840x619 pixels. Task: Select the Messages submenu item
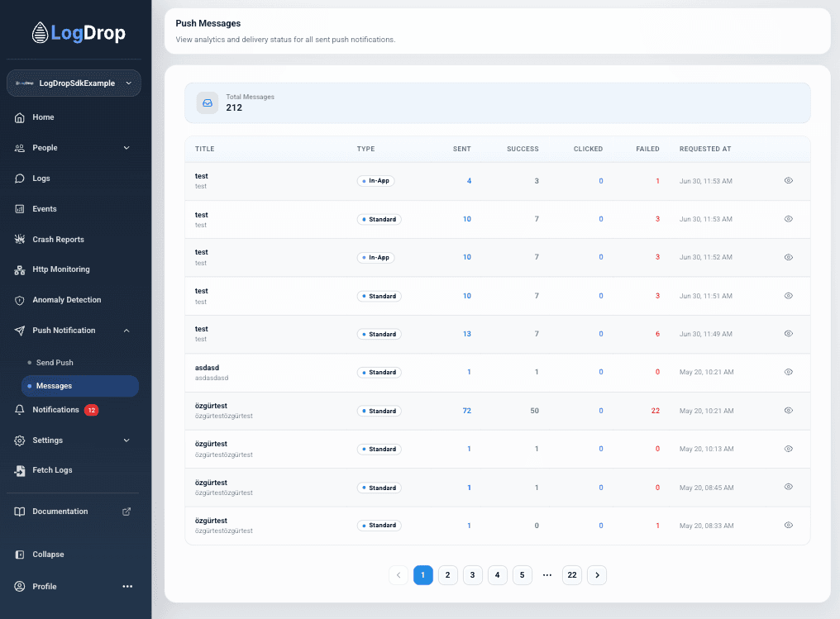click(80, 386)
